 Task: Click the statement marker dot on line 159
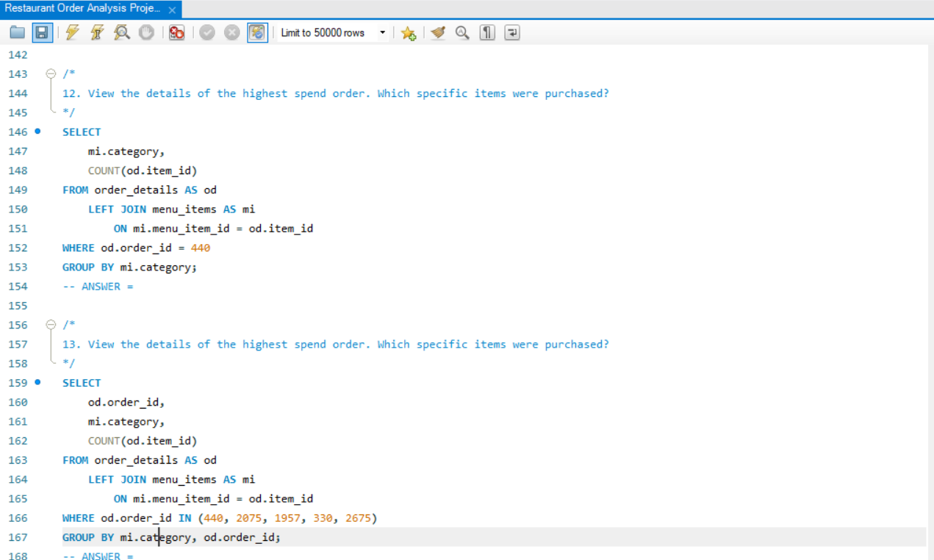[37, 382]
